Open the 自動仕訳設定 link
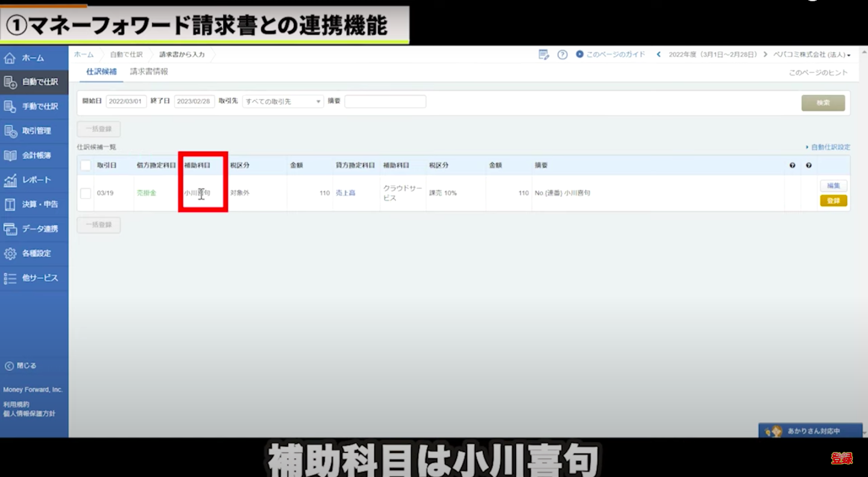Image resolution: width=868 pixels, height=477 pixels. (x=828, y=147)
